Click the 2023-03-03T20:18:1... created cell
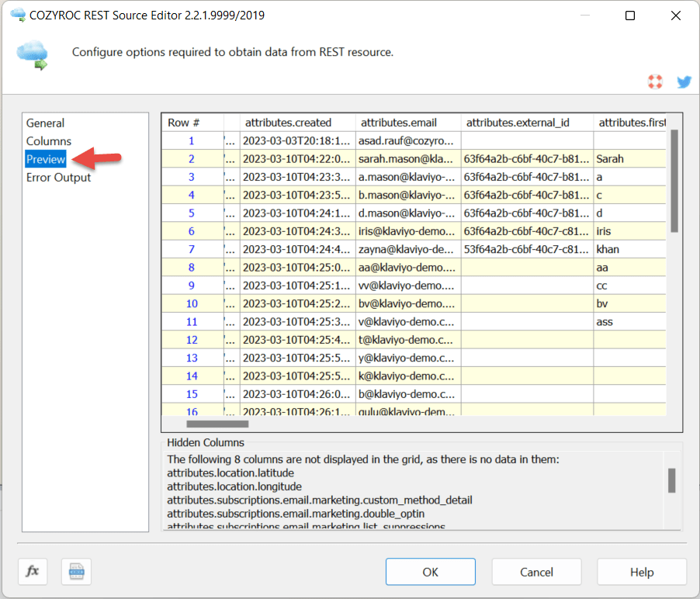The width and height of the screenshot is (700, 599). click(298, 141)
